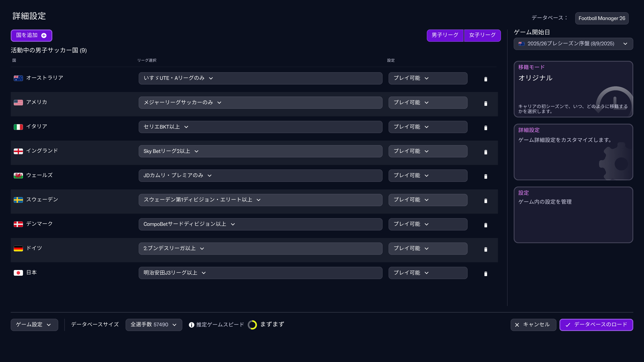
Task: Remove ウェールズ using trash icon
Action: 486,176
